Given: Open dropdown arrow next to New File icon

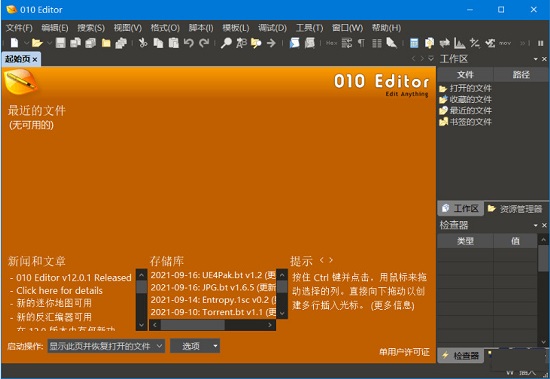Looking at the screenshot, I should (x=26, y=43).
